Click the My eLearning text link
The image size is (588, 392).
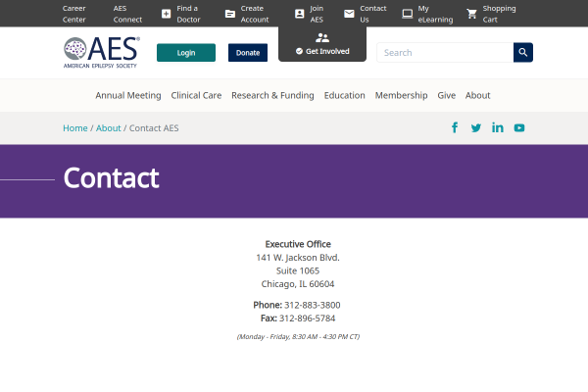(435, 14)
